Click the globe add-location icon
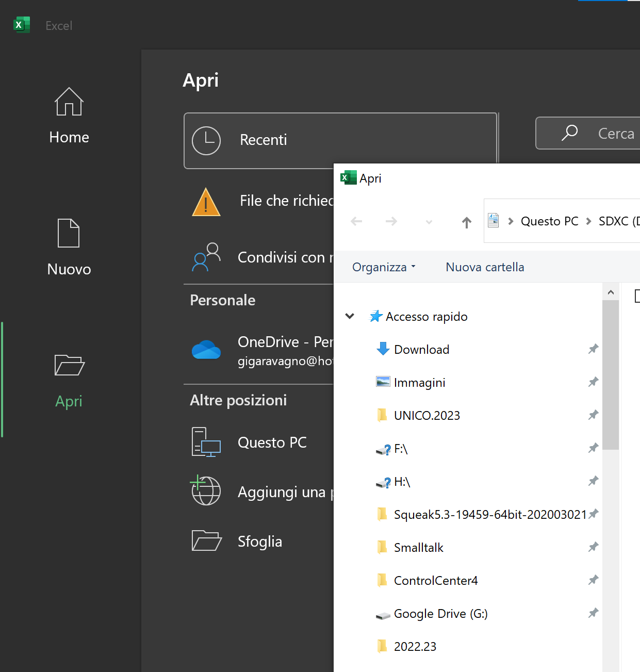This screenshot has width=640, height=672. pyautogui.click(x=206, y=490)
